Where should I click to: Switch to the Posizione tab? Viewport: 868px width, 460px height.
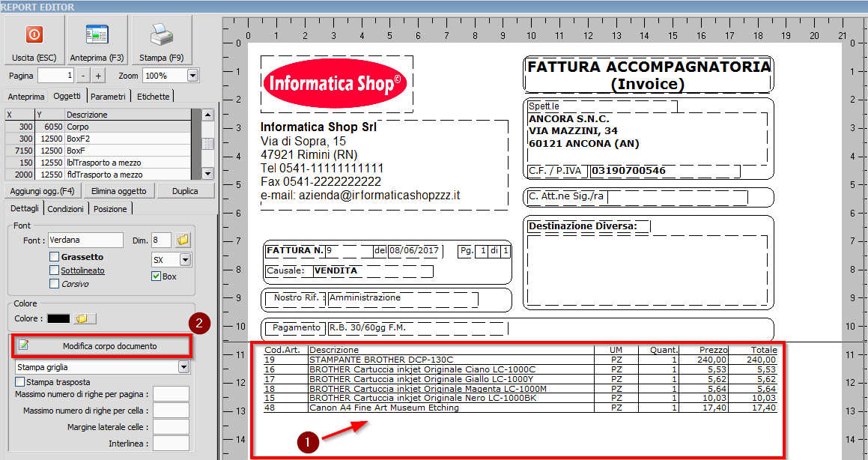(111, 209)
